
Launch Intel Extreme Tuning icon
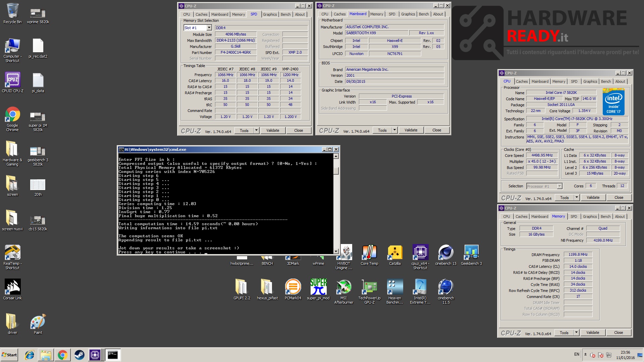coord(420,292)
